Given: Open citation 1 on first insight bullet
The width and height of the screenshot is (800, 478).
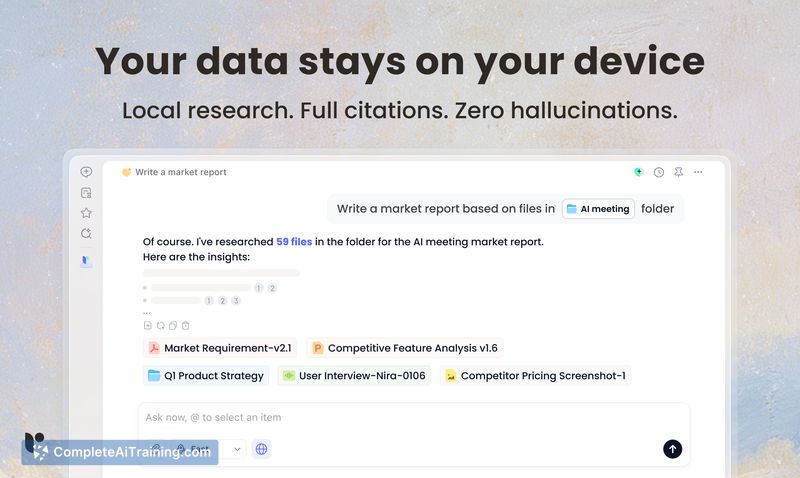Looking at the screenshot, I should [x=259, y=288].
